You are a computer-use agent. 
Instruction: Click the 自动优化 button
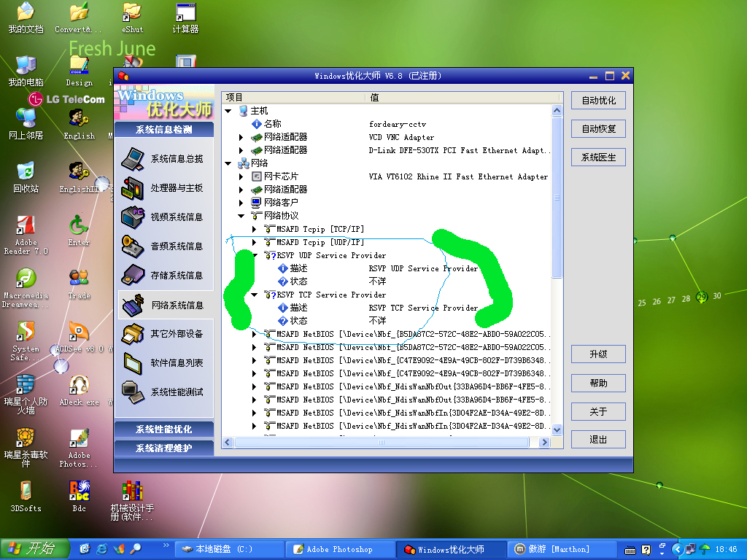598,101
